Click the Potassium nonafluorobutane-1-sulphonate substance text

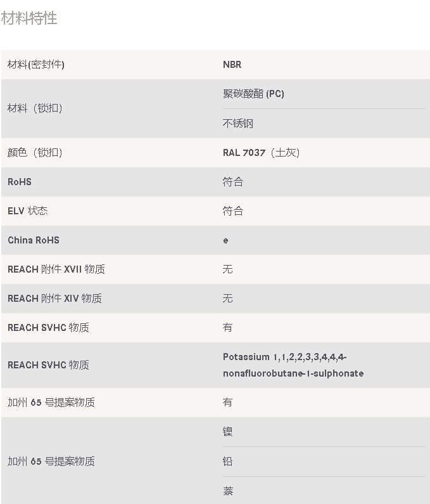pyautogui.click(x=293, y=365)
